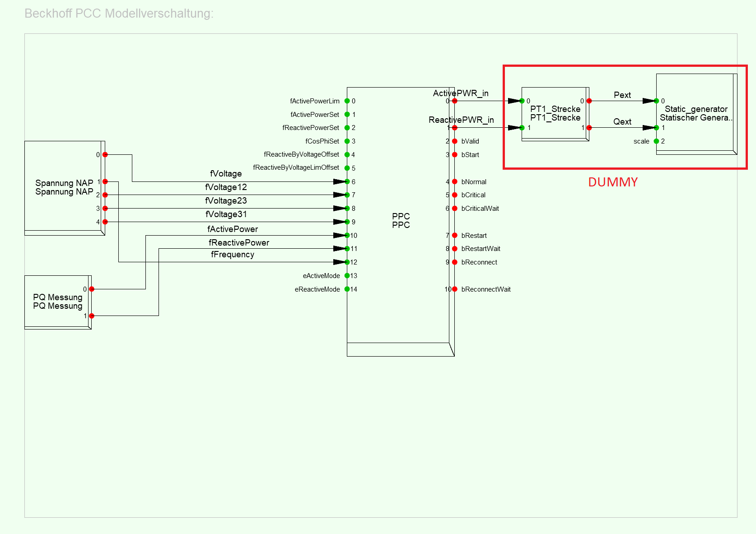Viewport: 756px width, 534px height.
Task: Click the green eReactiveMode input port
Action: tap(347, 289)
